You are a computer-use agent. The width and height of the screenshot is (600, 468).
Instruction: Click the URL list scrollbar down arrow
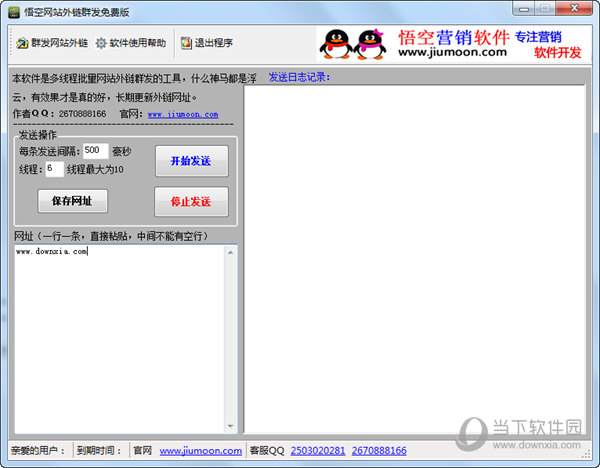coord(230,426)
